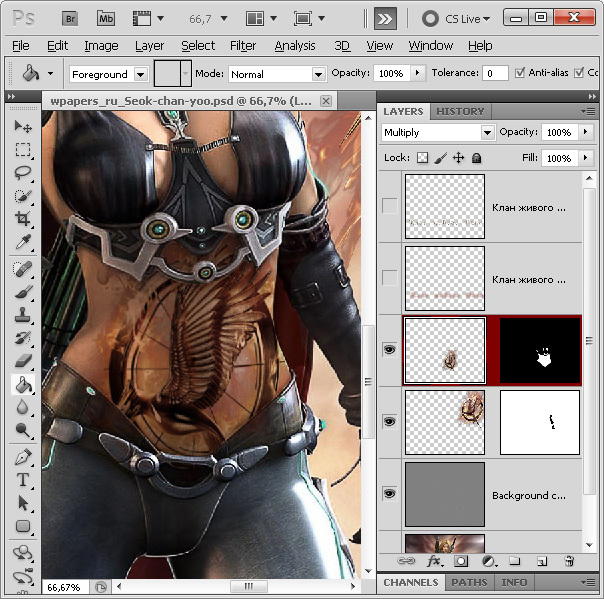Select the Quick Selection tool
The width and height of the screenshot is (604, 599).
coord(23,196)
